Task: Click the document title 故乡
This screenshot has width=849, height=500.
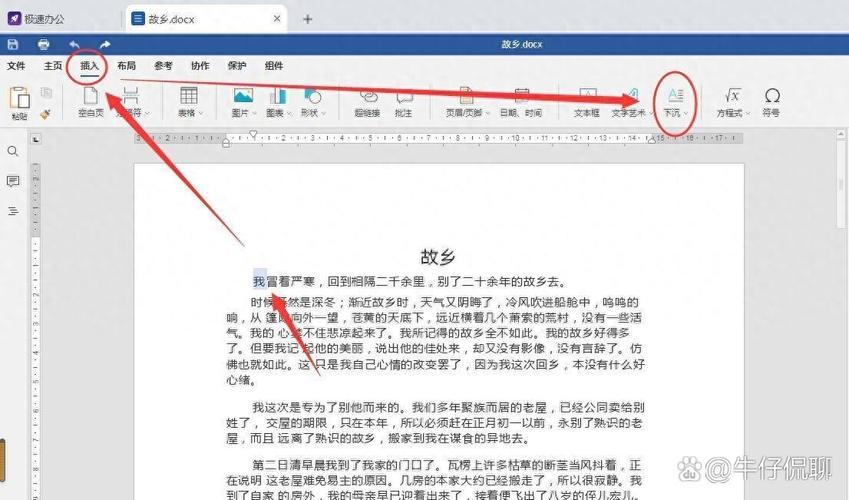Action: (x=438, y=256)
